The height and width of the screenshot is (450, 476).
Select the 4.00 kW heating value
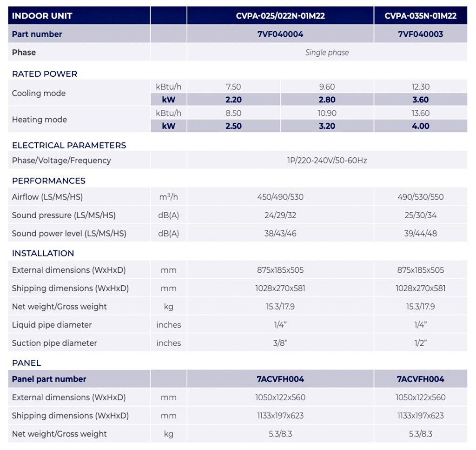pyautogui.click(x=420, y=126)
